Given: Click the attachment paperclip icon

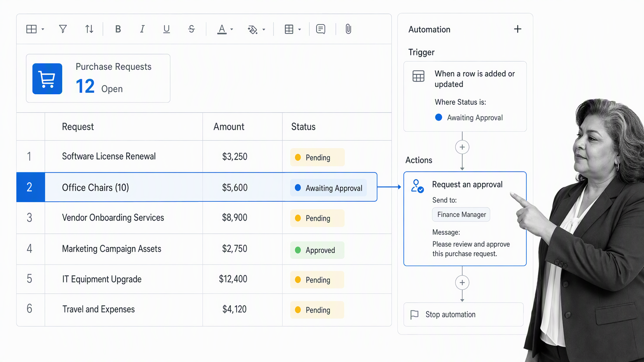Looking at the screenshot, I should tap(348, 29).
